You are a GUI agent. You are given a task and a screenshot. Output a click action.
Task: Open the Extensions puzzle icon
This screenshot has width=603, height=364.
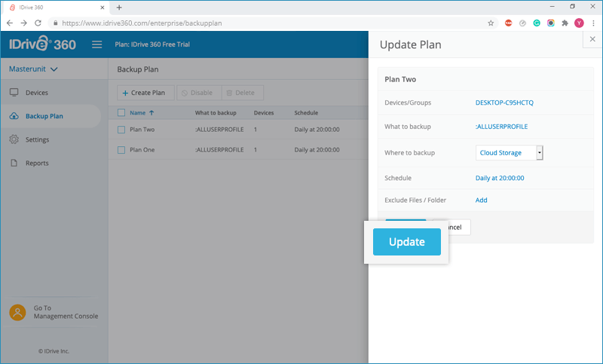pyautogui.click(x=565, y=23)
